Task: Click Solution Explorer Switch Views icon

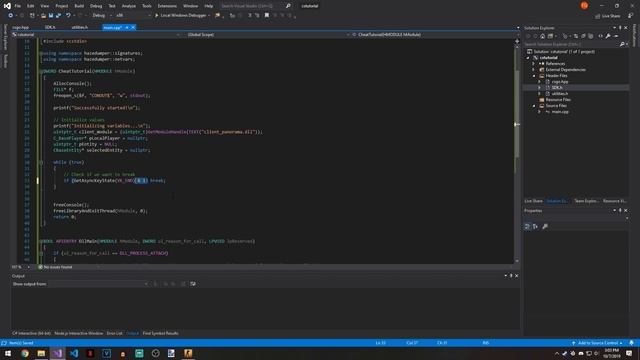Action: (x=551, y=36)
